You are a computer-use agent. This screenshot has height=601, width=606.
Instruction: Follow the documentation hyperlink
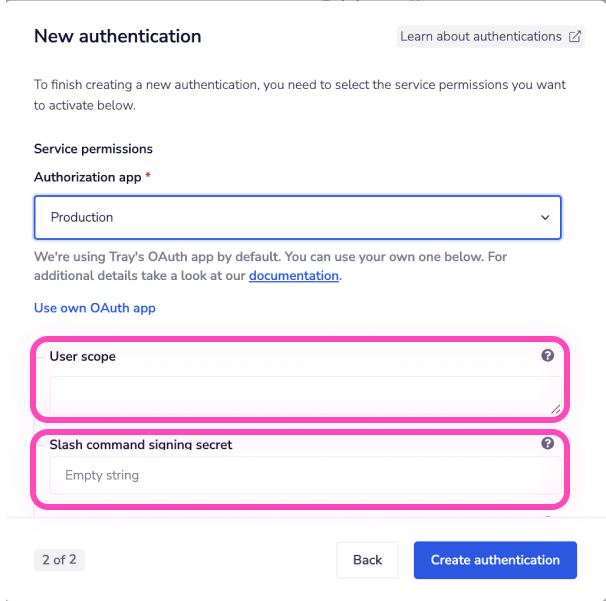(x=294, y=275)
